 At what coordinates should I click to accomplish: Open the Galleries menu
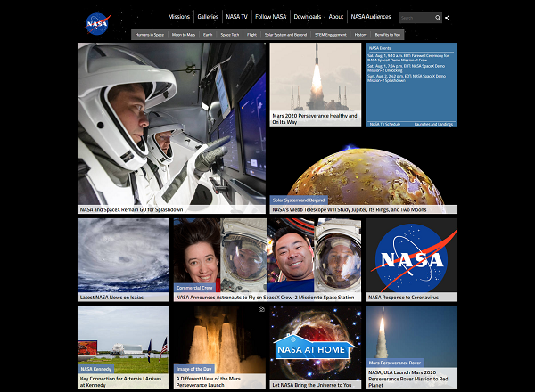208,16
